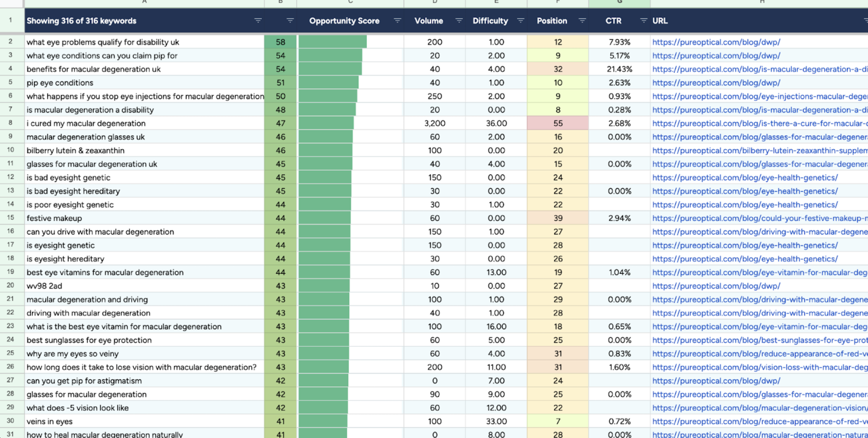Viewport: 868px width, 438px height.
Task: Click the URL column header cell
Action: 759,21
